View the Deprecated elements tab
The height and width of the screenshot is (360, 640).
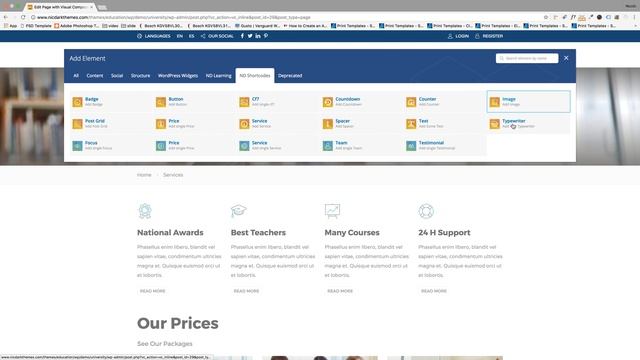tap(290, 76)
